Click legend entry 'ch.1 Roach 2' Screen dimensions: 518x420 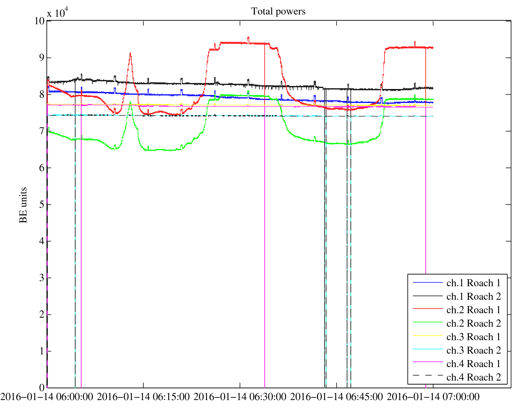pos(474,296)
